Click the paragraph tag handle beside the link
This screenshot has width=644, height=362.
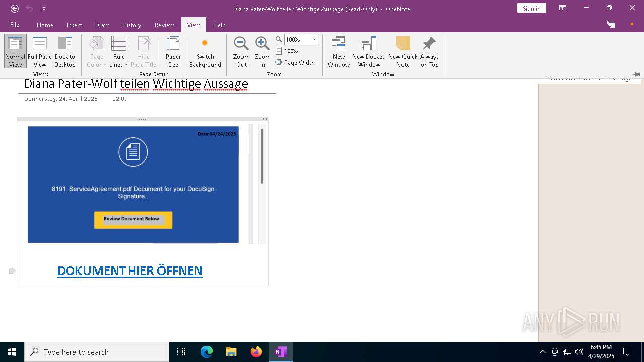click(12, 270)
